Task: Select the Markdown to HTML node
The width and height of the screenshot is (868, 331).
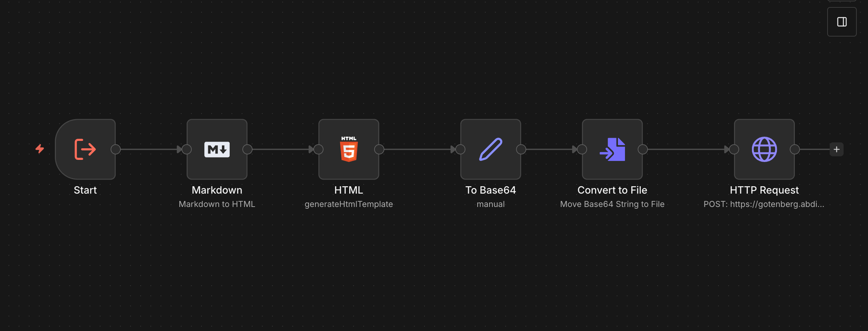Action: click(x=217, y=149)
